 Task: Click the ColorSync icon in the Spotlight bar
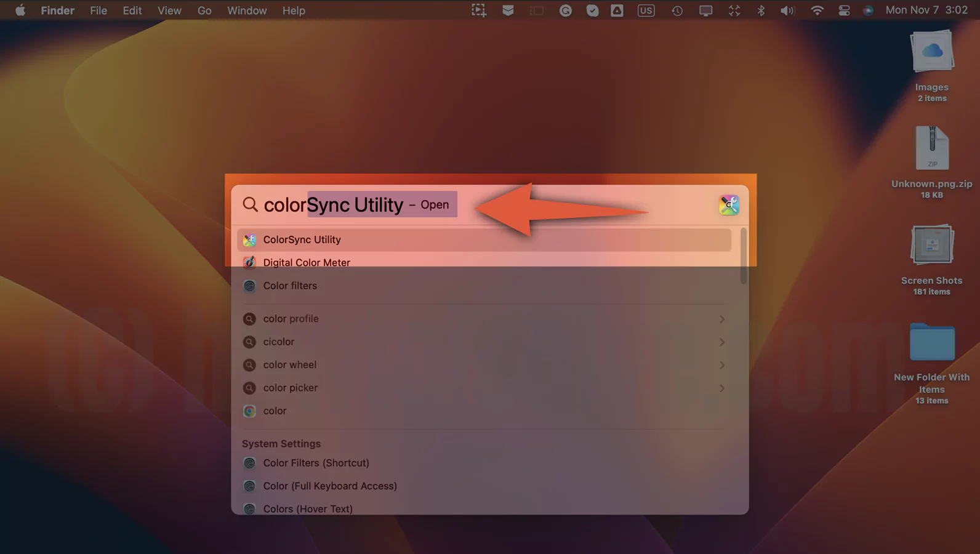729,204
